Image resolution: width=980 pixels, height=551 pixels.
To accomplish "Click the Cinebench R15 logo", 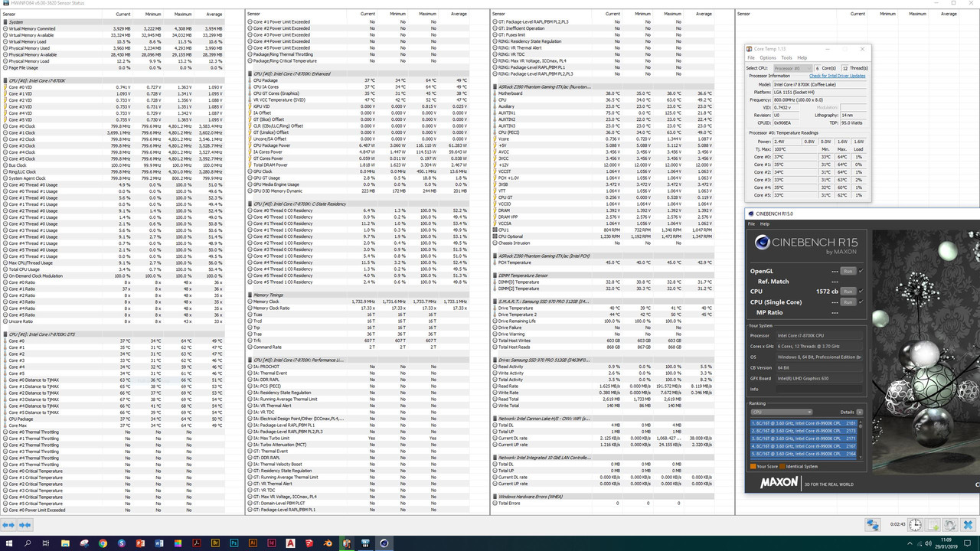I will pos(763,242).
